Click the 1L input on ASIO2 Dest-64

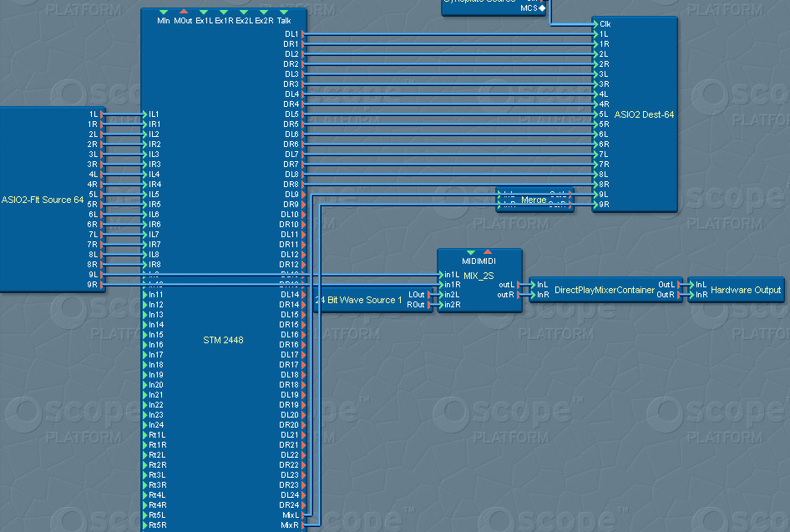(x=595, y=34)
